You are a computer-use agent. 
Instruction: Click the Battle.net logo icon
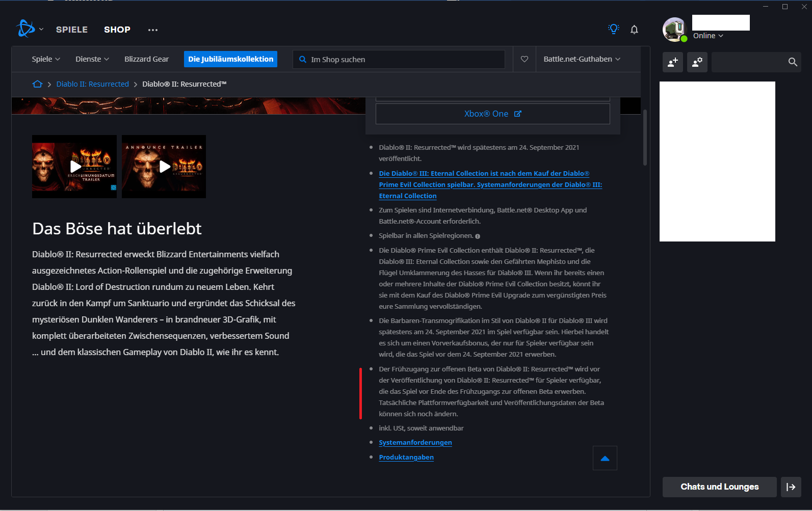point(25,29)
